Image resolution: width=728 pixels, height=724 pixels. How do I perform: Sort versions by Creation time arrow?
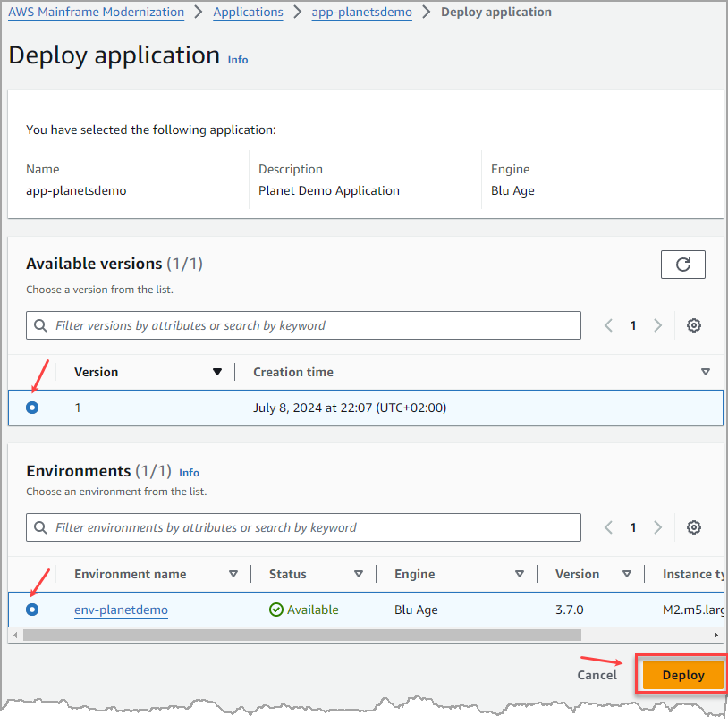(705, 372)
